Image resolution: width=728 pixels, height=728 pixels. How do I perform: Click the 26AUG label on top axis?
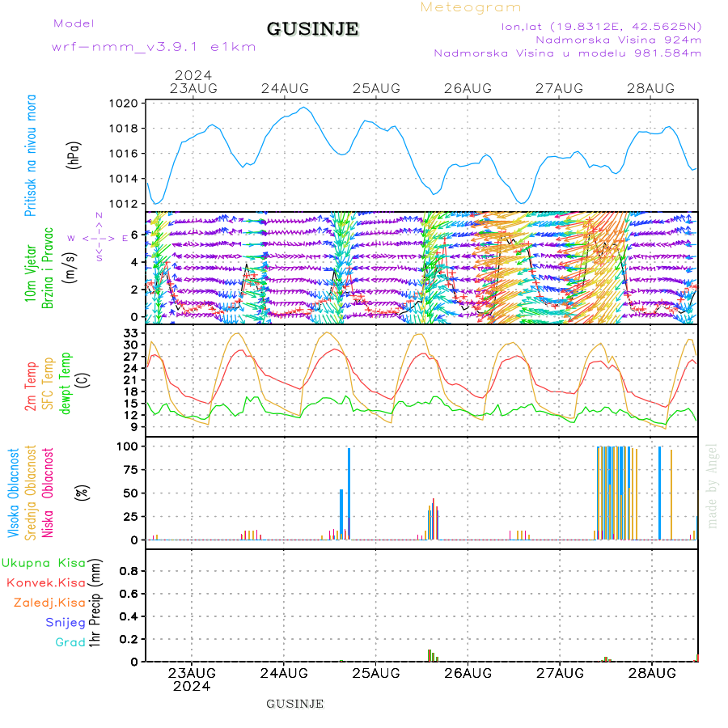[468, 88]
